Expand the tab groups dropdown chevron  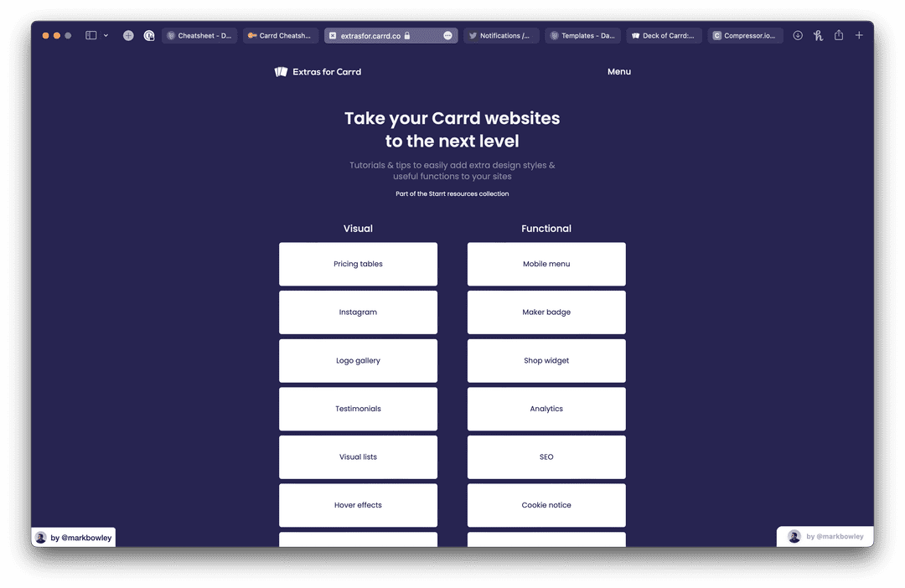[x=106, y=36]
